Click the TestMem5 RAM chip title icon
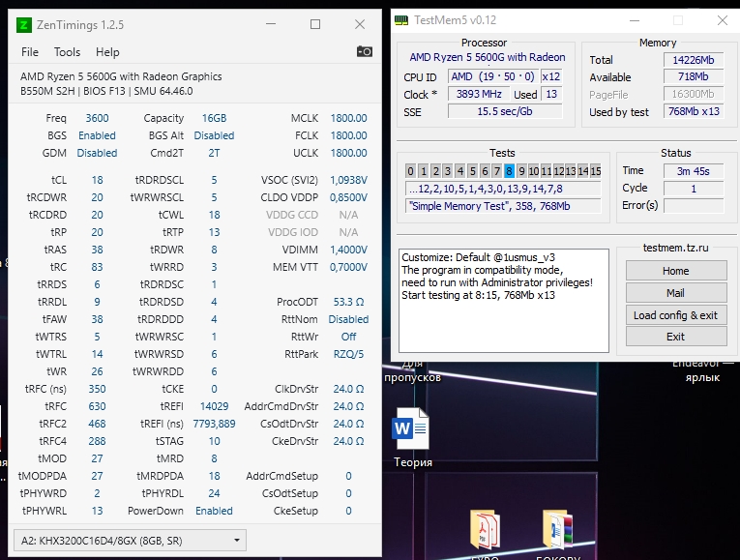The height and width of the screenshot is (560, 740). [401, 20]
